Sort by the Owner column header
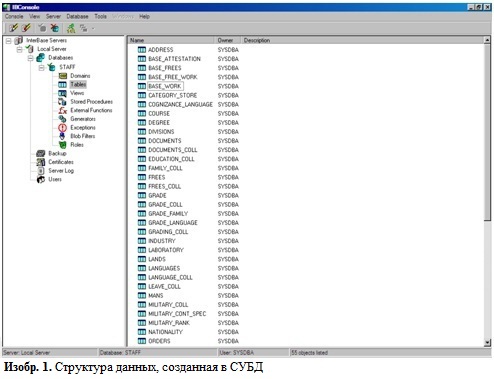 228,40
